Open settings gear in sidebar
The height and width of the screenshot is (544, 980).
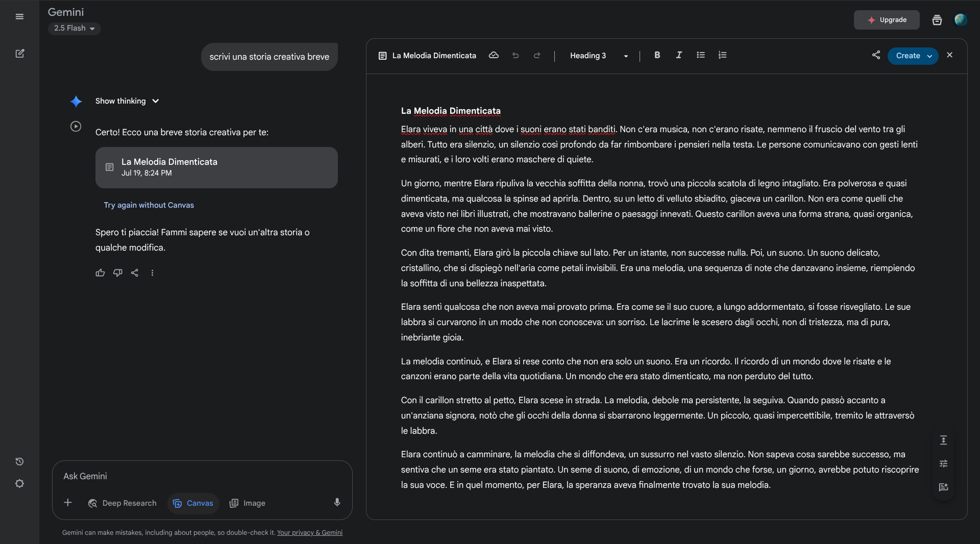19,484
